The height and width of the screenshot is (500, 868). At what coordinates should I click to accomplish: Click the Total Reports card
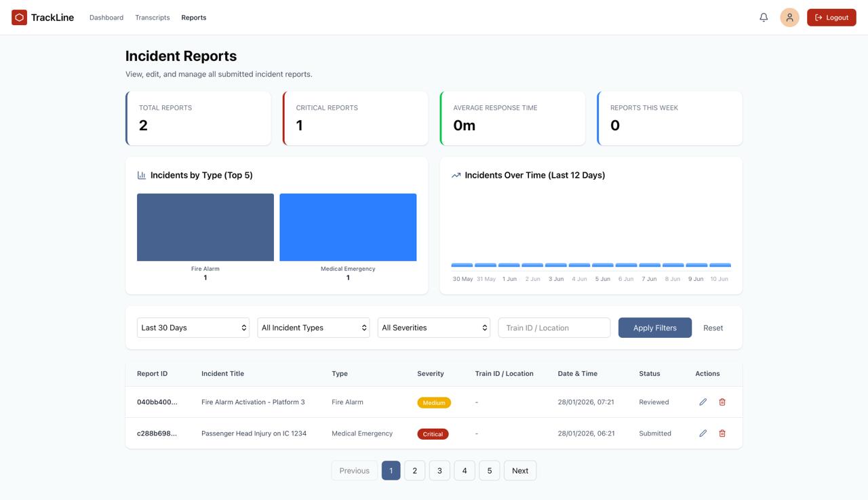198,118
